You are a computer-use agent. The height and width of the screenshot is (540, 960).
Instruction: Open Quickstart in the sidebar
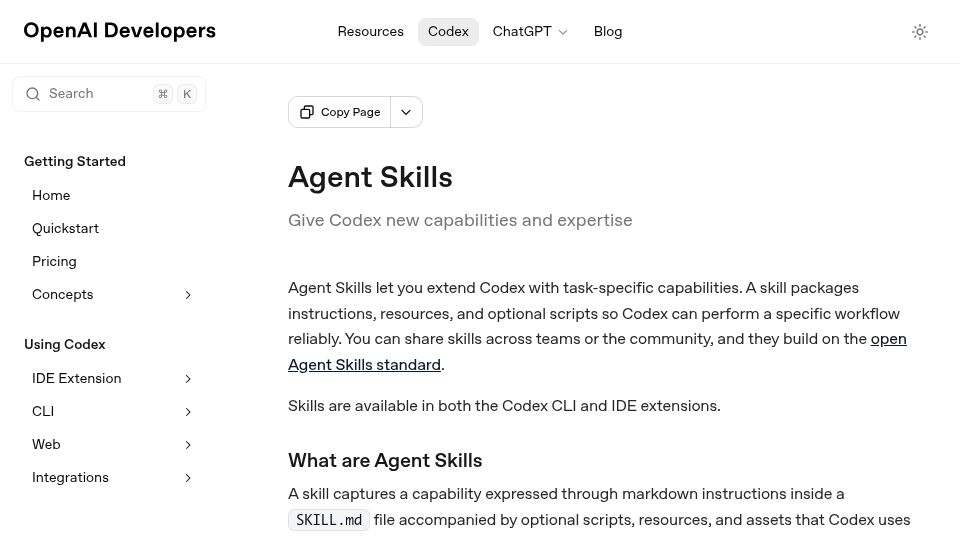coord(66,228)
